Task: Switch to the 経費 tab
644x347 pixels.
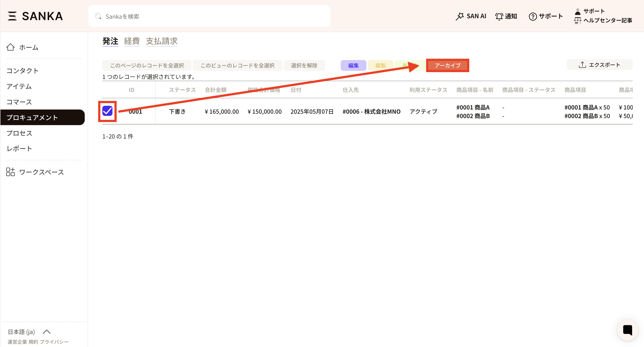Action: pyautogui.click(x=132, y=41)
